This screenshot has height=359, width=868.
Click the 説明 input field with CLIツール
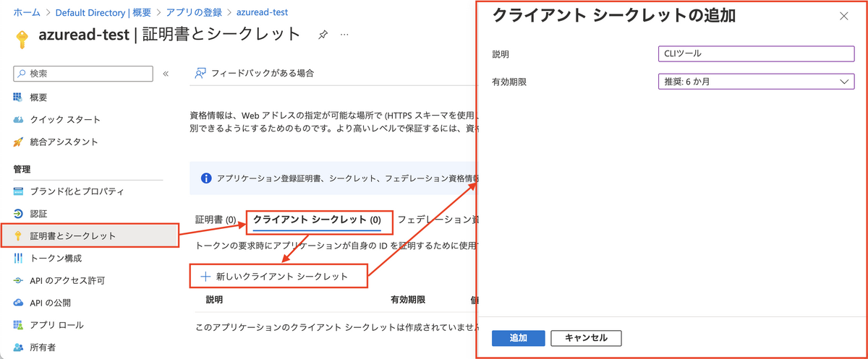[756, 53]
